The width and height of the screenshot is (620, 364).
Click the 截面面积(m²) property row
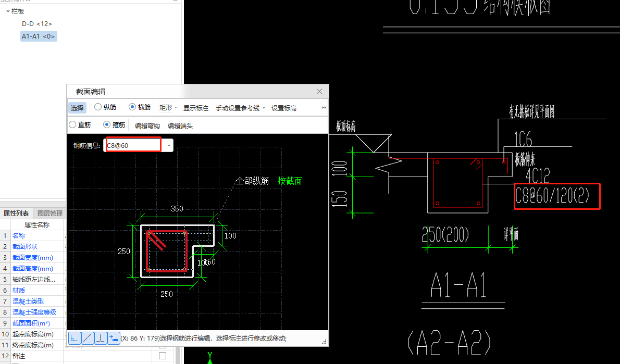37,323
